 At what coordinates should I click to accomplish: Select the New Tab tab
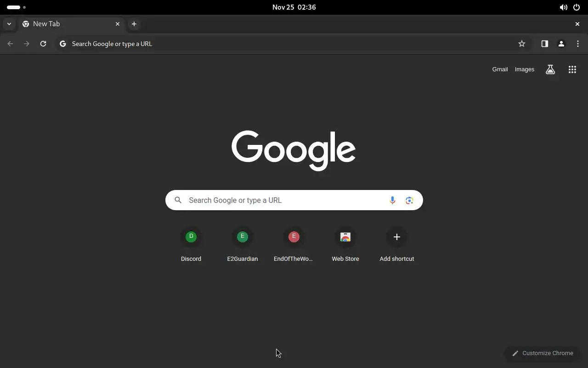(71, 24)
